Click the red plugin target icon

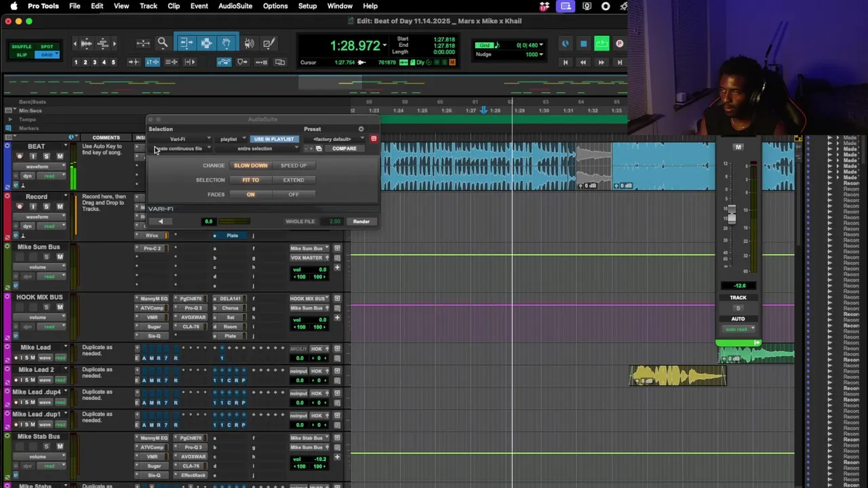click(373, 138)
